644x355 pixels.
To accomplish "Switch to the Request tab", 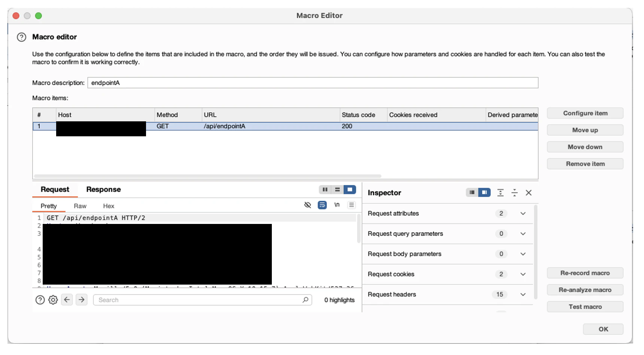I will coord(55,189).
